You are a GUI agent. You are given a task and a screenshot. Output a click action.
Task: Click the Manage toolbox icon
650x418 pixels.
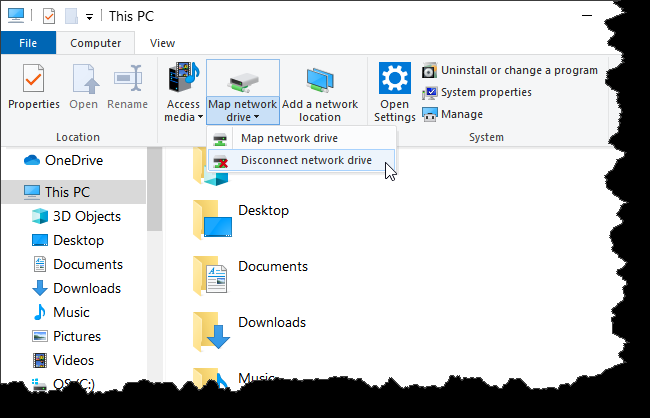click(429, 114)
